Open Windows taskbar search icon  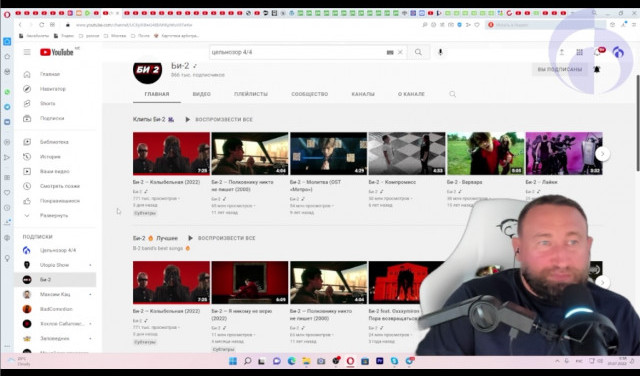click(x=248, y=361)
